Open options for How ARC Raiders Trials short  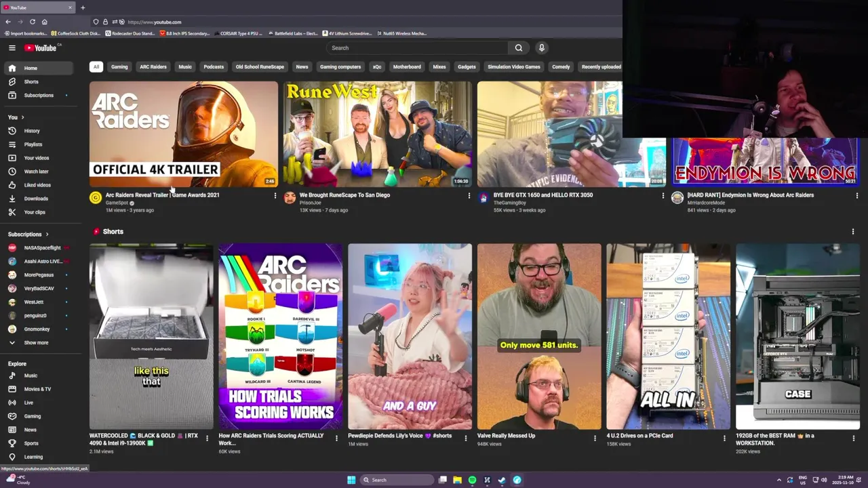[x=336, y=438]
